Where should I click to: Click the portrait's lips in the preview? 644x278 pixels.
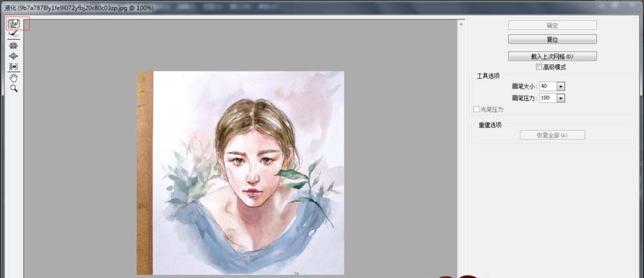pyautogui.click(x=254, y=190)
